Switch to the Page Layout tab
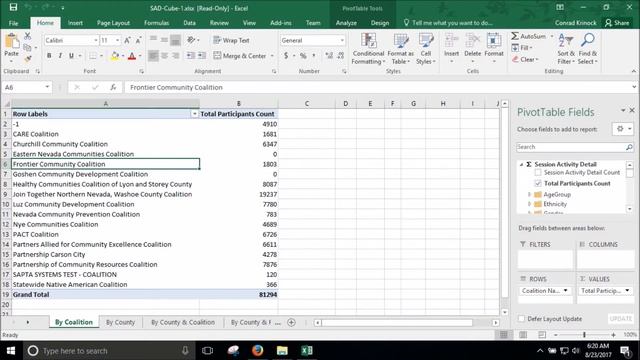 tap(113, 23)
